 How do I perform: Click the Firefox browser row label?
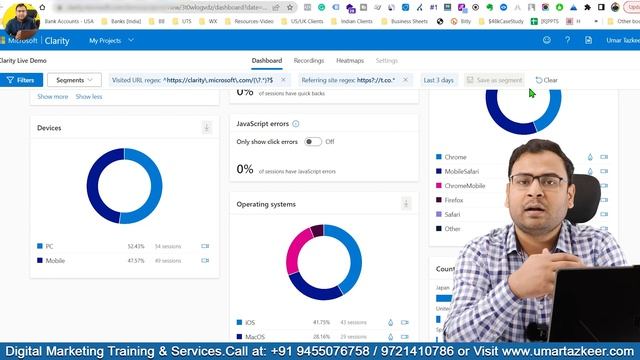point(454,200)
